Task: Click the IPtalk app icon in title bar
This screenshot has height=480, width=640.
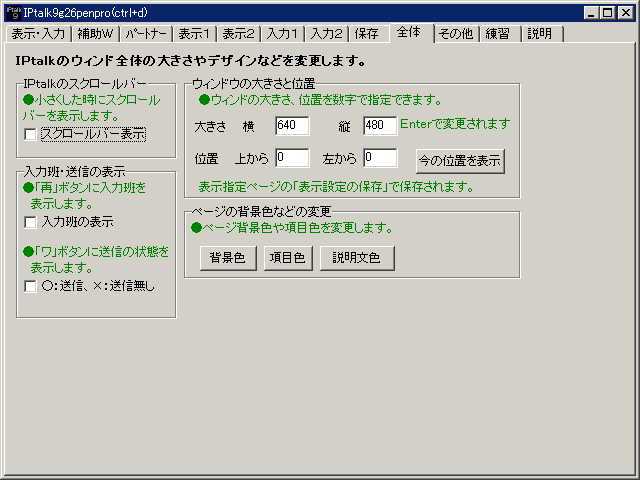Action: 13,13
